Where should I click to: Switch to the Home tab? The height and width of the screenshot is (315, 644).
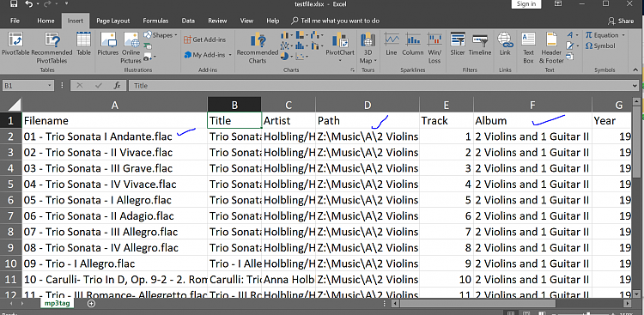pos(46,21)
